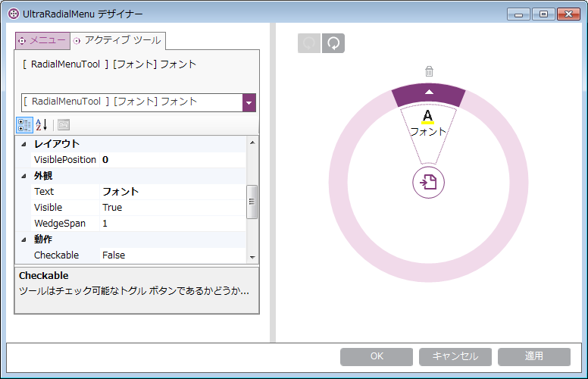This screenshot has height=379, width=588.
Task: Click the Checkable property value False
Action: click(173, 255)
